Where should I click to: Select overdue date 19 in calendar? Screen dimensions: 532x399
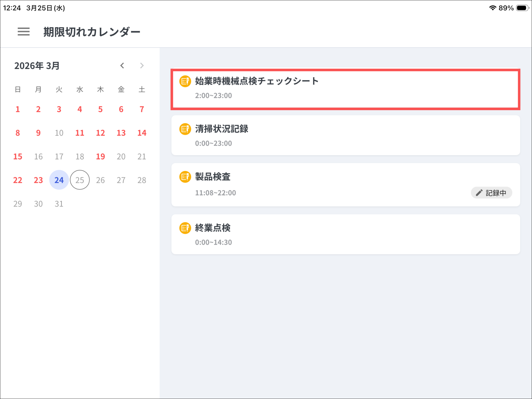tap(101, 156)
